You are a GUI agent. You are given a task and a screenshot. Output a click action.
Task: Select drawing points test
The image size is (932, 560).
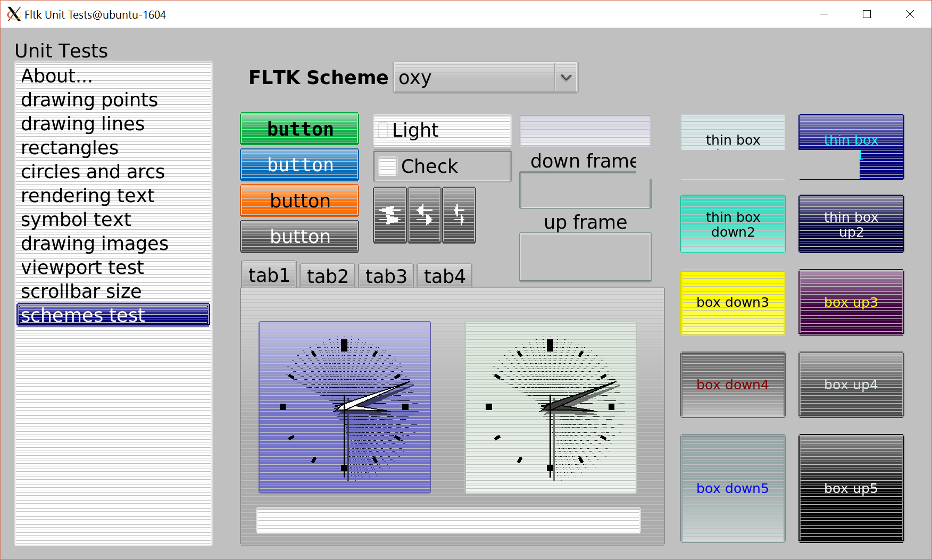coord(113,100)
